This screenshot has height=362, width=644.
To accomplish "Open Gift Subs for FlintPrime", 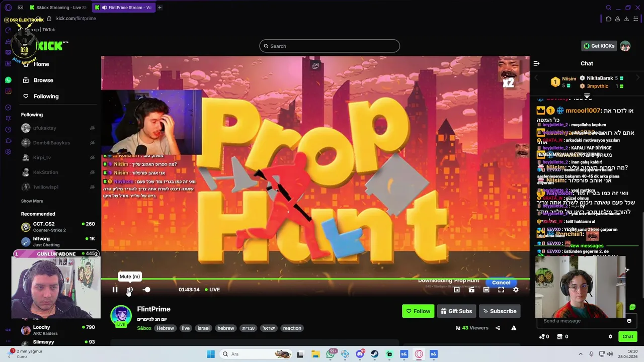I will [456, 311].
